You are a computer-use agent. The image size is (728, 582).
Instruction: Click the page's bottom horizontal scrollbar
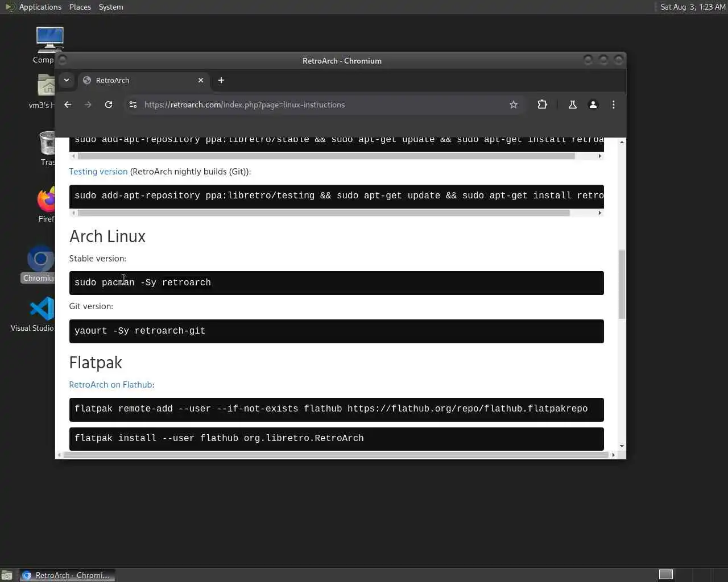pos(336,455)
